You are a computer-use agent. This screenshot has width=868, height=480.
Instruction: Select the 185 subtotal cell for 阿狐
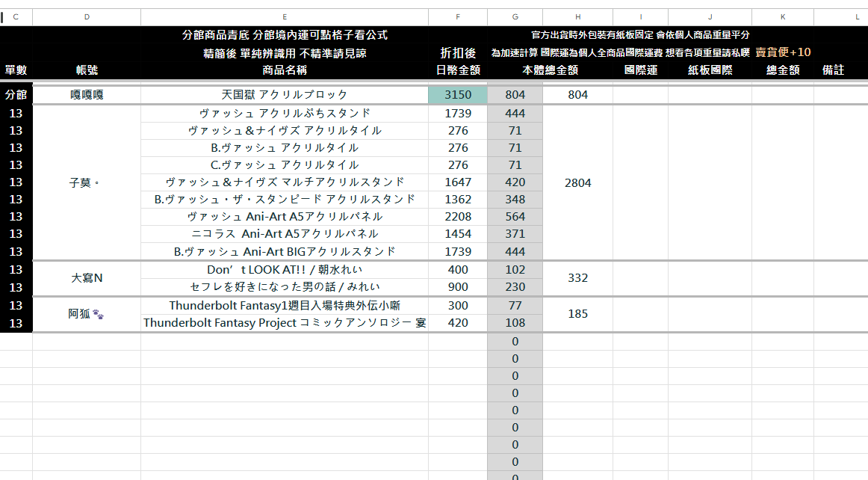pos(577,314)
